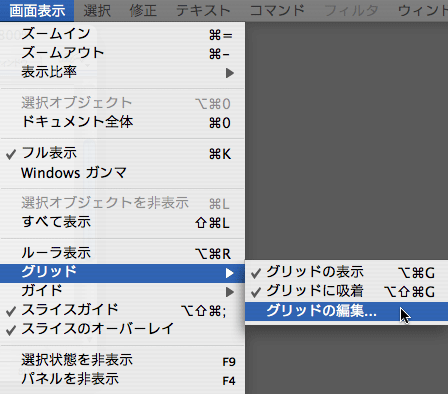
Task: Choose ズームアウト from the menu
Action: [x=122, y=53]
